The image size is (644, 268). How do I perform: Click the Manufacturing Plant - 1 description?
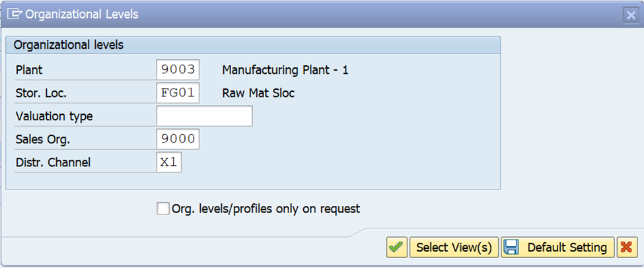tap(285, 70)
